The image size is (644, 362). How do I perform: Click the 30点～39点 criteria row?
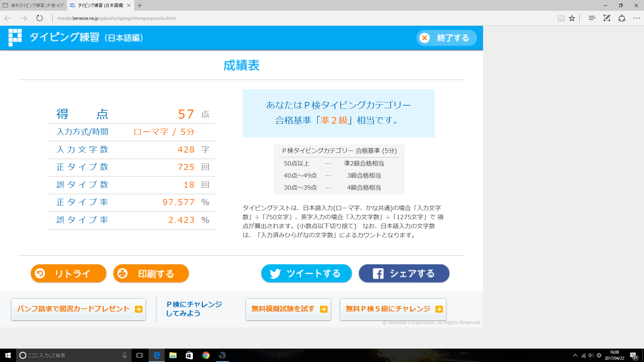(332, 187)
